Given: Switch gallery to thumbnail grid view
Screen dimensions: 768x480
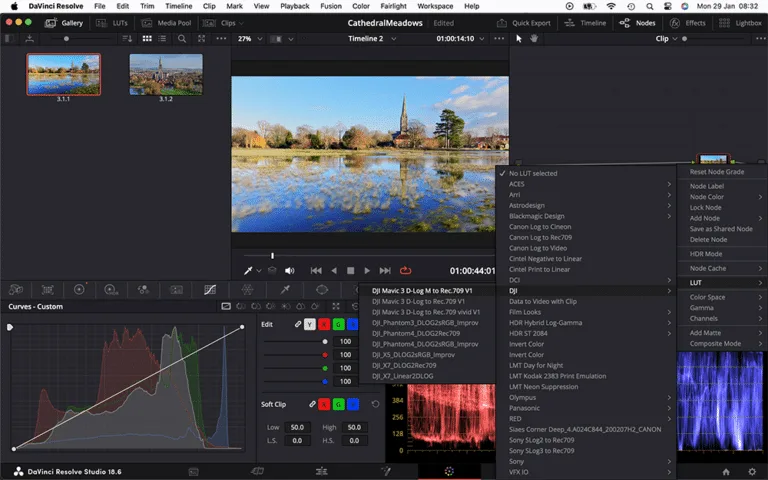Looking at the screenshot, I should 147,38.
